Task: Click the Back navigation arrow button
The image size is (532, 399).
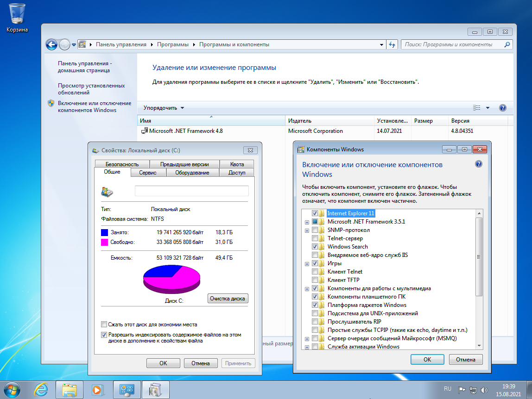Action: pos(51,44)
